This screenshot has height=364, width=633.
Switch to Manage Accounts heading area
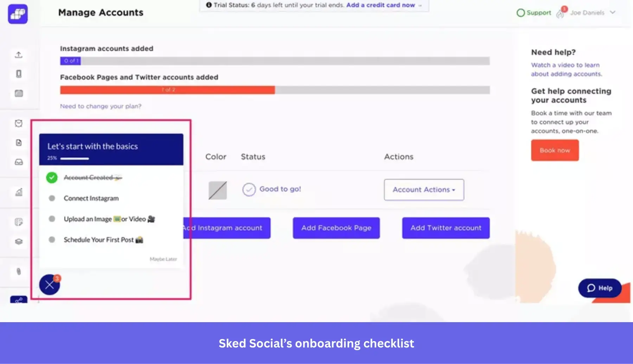pyautogui.click(x=101, y=12)
